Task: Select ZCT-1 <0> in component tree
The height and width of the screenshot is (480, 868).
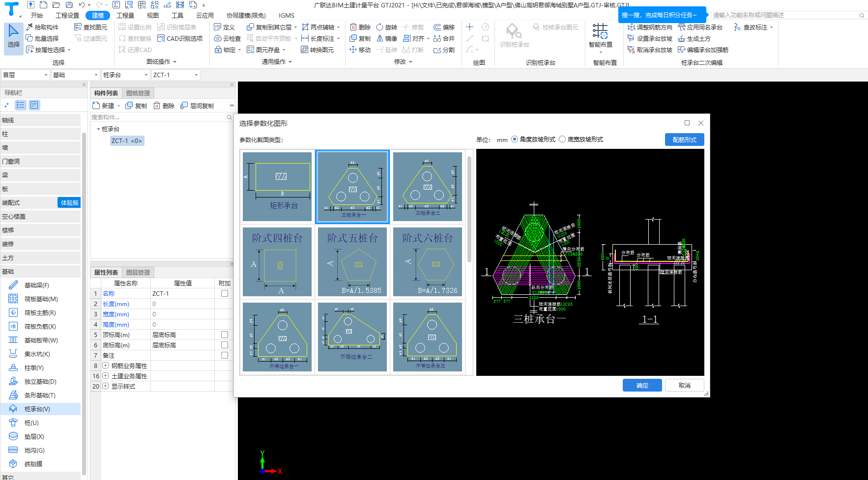Action: click(127, 141)
